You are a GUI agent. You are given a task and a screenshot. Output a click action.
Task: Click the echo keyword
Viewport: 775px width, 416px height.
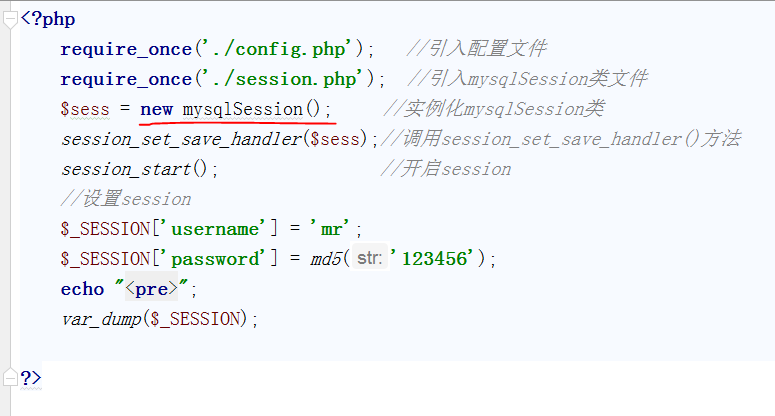coord(82,289)
